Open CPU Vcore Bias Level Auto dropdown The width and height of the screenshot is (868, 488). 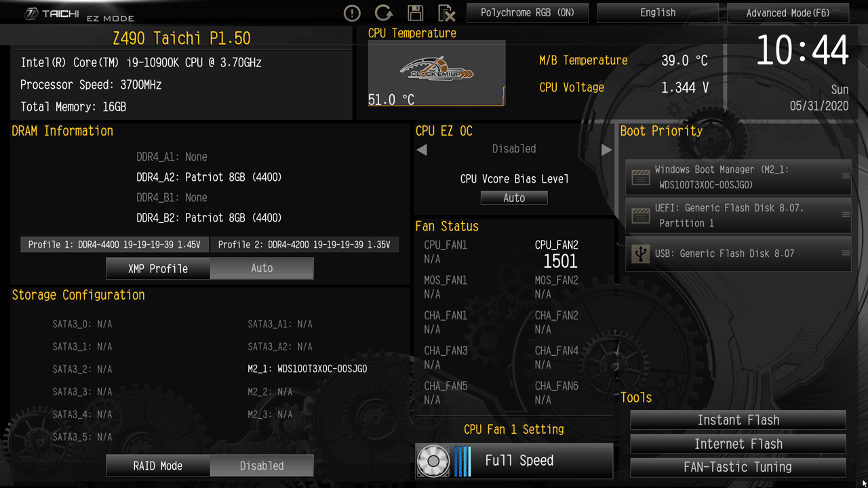tap(514, 198)
